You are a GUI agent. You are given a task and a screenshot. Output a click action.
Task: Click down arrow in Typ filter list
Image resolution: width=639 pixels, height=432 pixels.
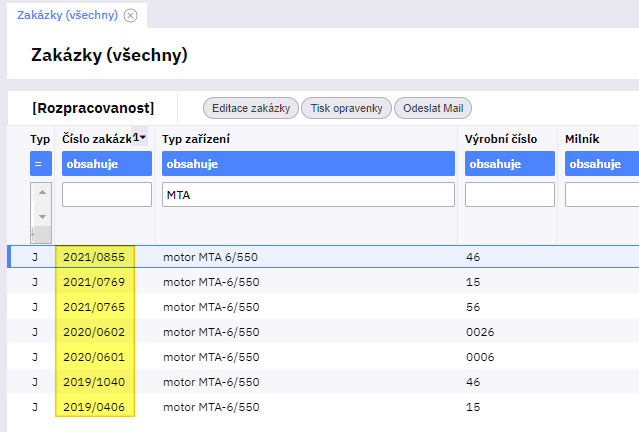click(41, 216)
